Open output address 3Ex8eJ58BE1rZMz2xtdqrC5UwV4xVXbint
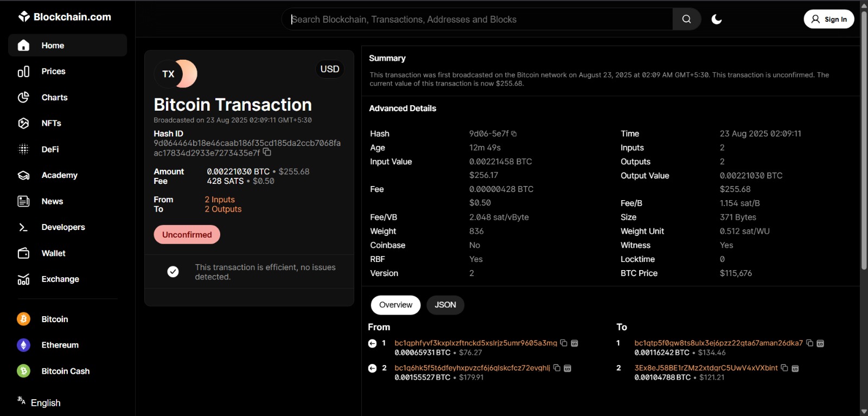Screen dimensions: 868x416 coord(706,368)
